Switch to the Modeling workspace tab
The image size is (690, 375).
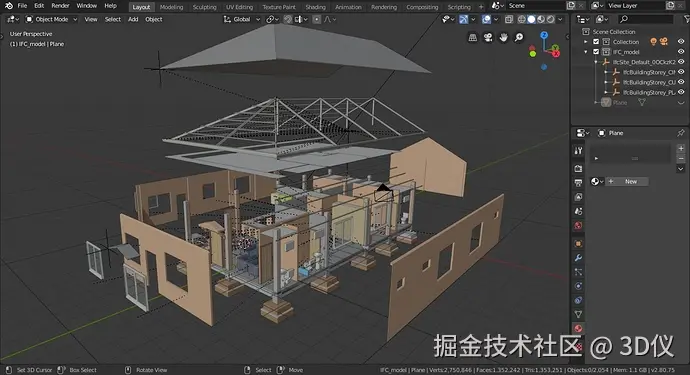[171, 7]
